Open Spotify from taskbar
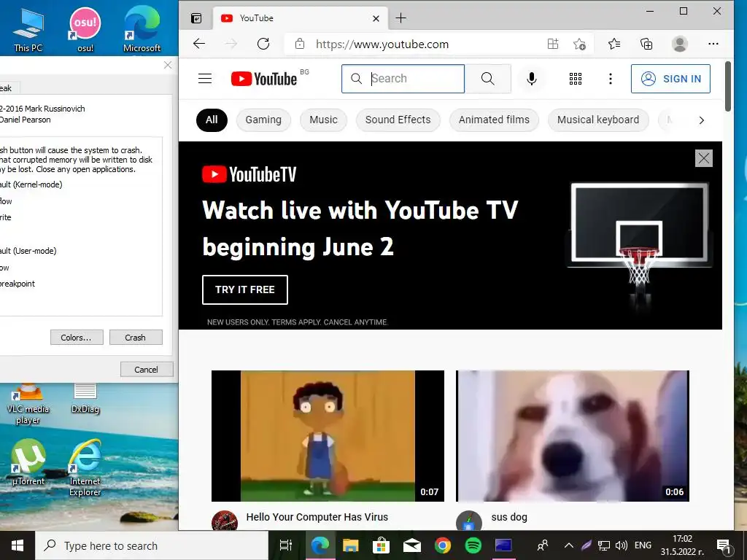Screen dimensions: 747x560 473,545
